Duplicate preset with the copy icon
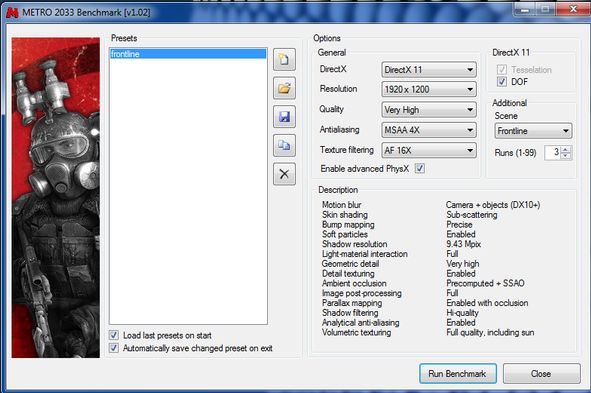Screen dimensions: 591x393 point(284,145)
